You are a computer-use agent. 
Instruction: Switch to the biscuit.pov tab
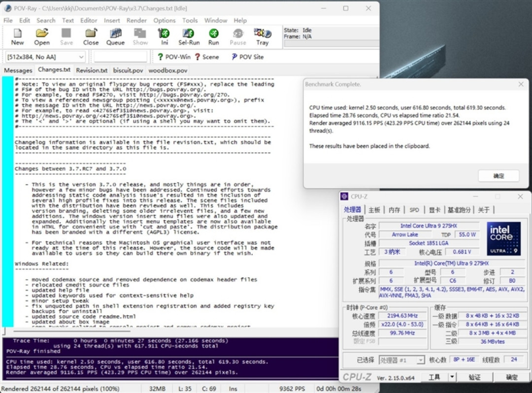pyautogui.click(x=128, y=70)
